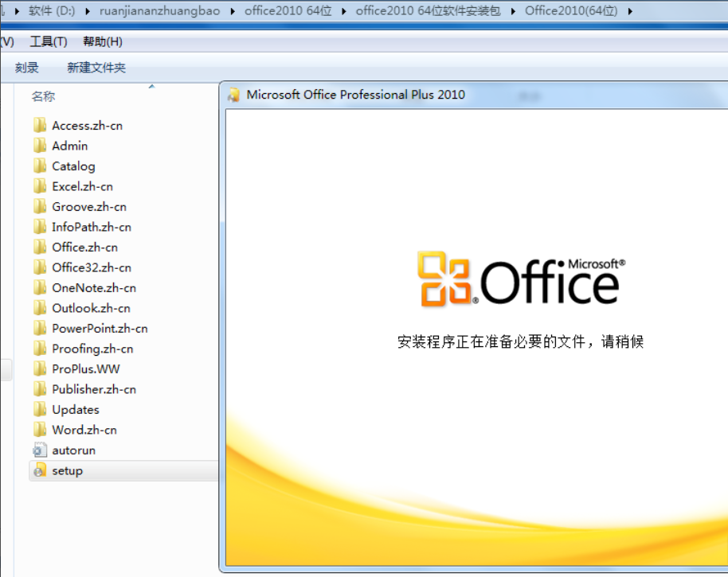Viewport: 728px width, 577px height.
Task: Expand the arrow after office2010 64位 breadcrumb
Action: pyautogui.click(x=344, y=11)
